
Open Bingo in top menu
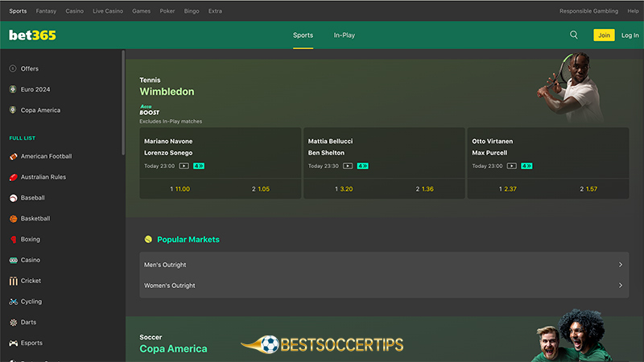point(192,11)
